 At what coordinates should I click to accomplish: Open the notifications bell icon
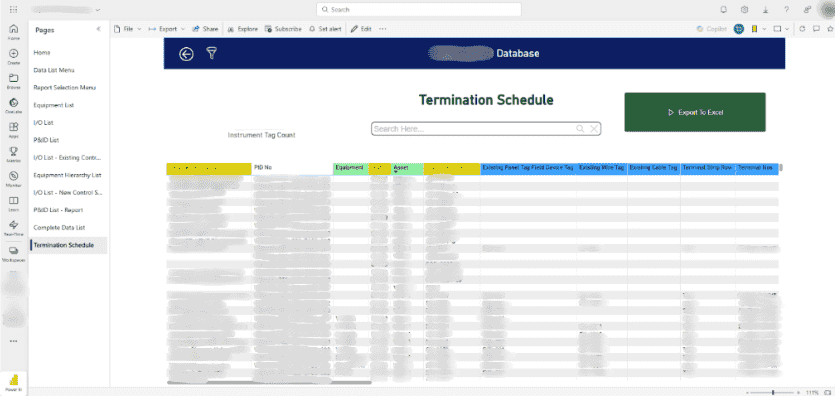point(723,10)
